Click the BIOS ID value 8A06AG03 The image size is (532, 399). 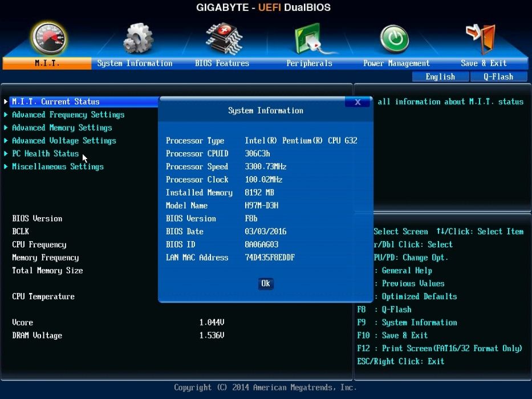click(262, 245)
